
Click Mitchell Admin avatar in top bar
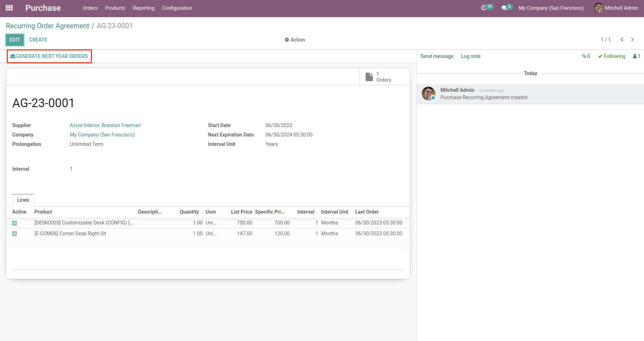[x=599, y=8]
